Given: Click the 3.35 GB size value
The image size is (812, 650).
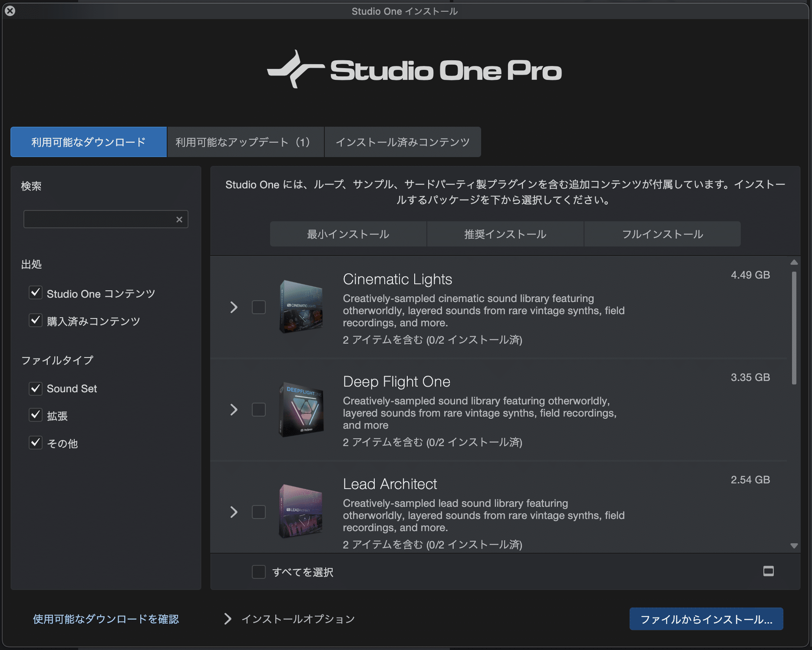Looking at the screenshot, I should pyautogui.click(x=750, y=377).
